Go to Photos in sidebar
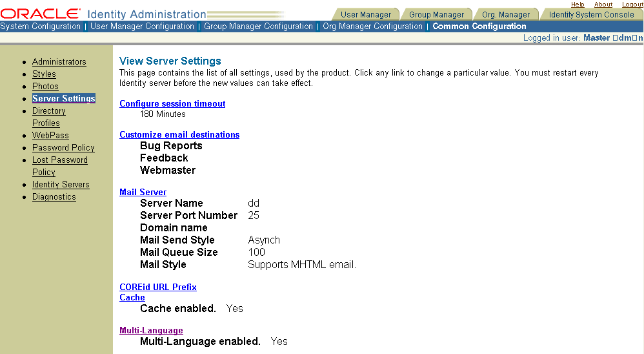This screenshot has width=644, height=354. (x=45, y=87)
